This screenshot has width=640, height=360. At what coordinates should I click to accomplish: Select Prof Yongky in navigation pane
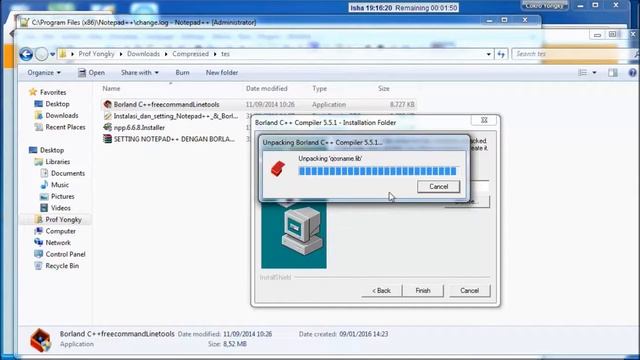[63, 220]
